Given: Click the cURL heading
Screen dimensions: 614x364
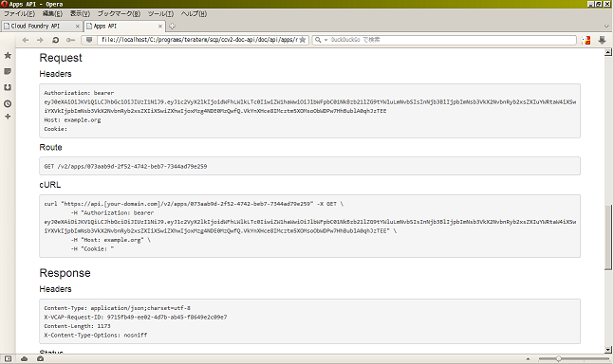Looking at the screenshot, I should [x=50, y=185].
